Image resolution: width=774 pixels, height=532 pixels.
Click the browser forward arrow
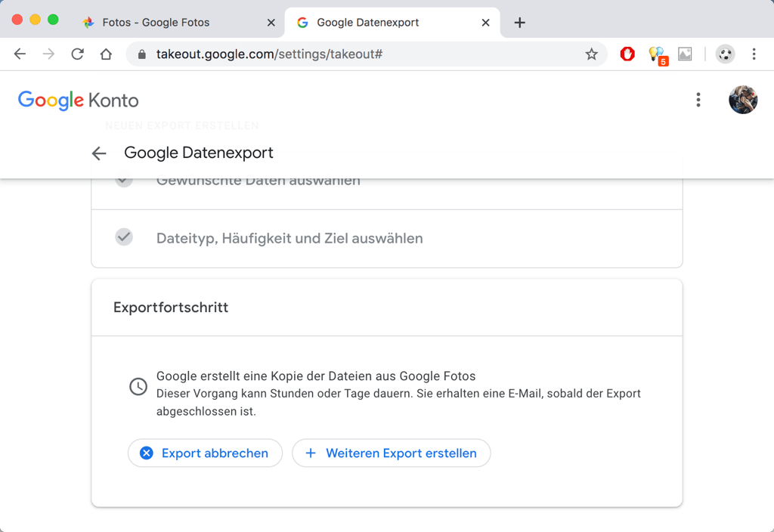48,54
